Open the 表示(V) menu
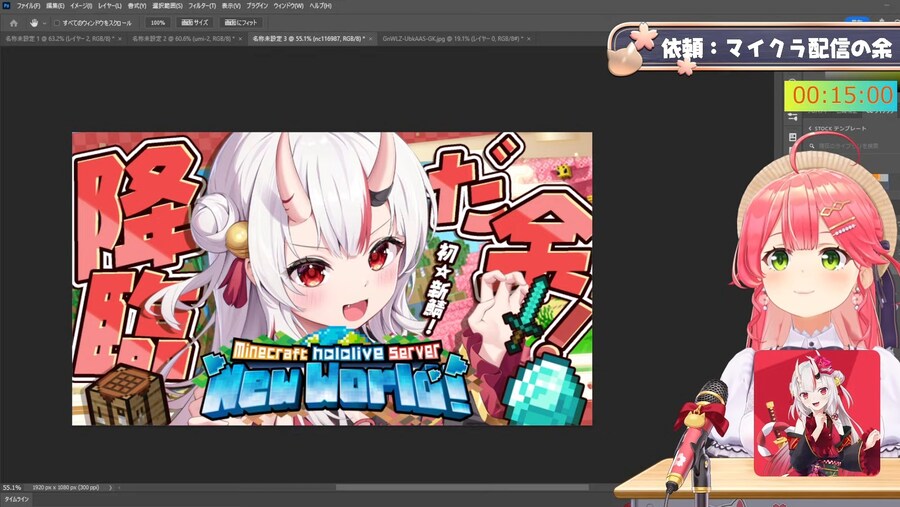 tap(231, 6)
